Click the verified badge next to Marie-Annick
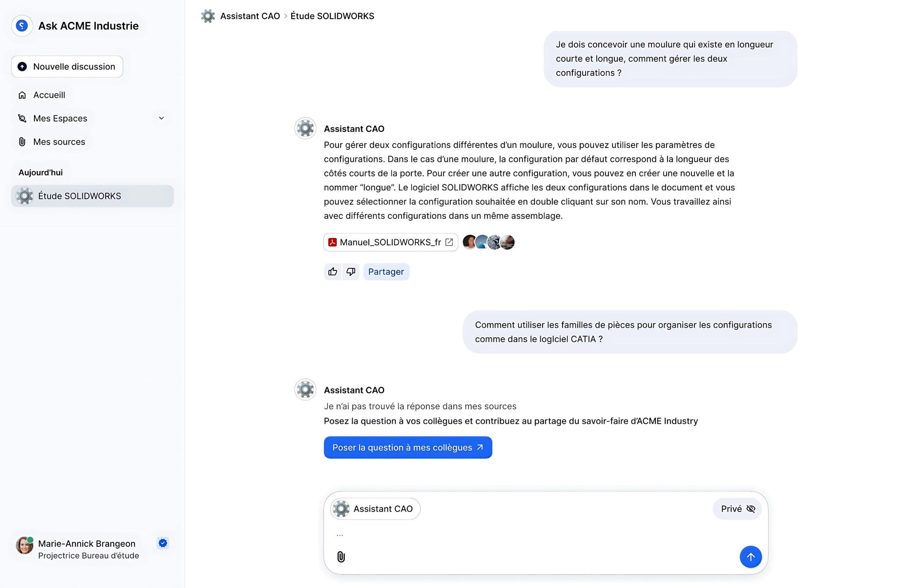 163,543
